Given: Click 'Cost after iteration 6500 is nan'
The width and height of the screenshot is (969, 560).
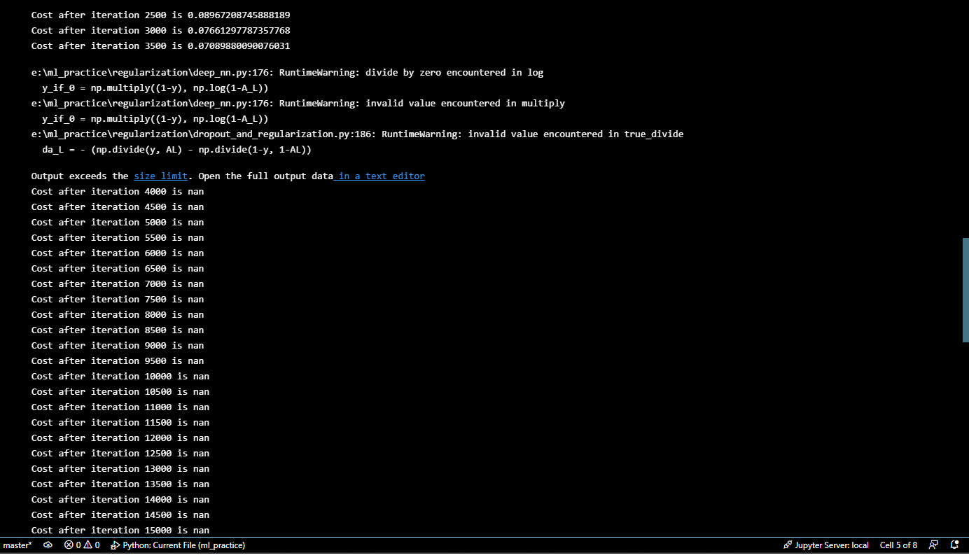Looking at the screenshot, I should coord(118,269).
